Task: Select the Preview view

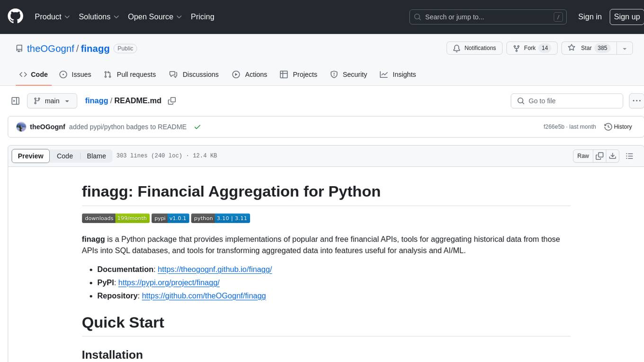Action: coord(31,156)
